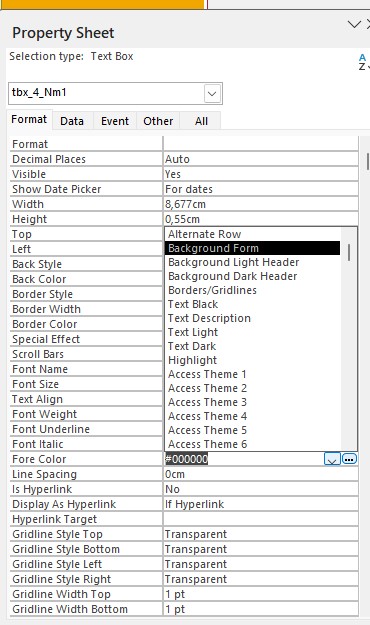Viewport: 370px width, 625px height.
Task: Choose Alternate Row from color list
Action: [x=252, y=234]
